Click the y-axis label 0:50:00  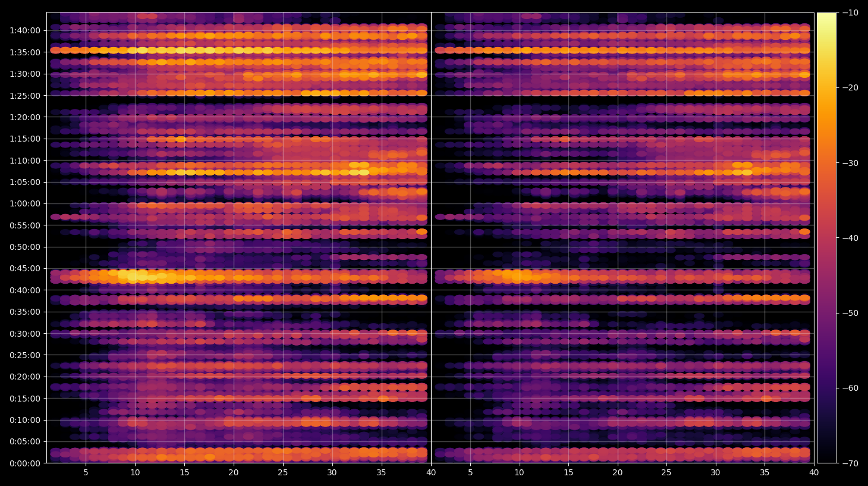click(x=25, y=247)
